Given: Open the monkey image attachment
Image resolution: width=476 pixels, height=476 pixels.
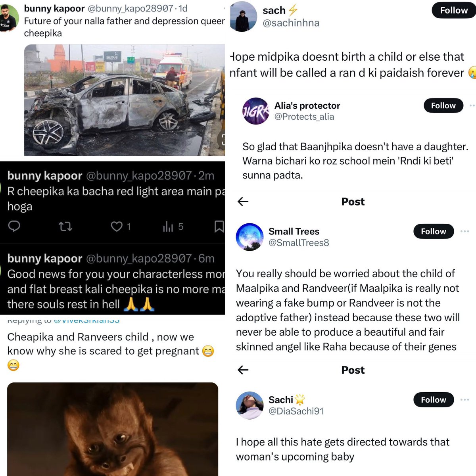Looking at the screenshot, I should click(113, 429).
